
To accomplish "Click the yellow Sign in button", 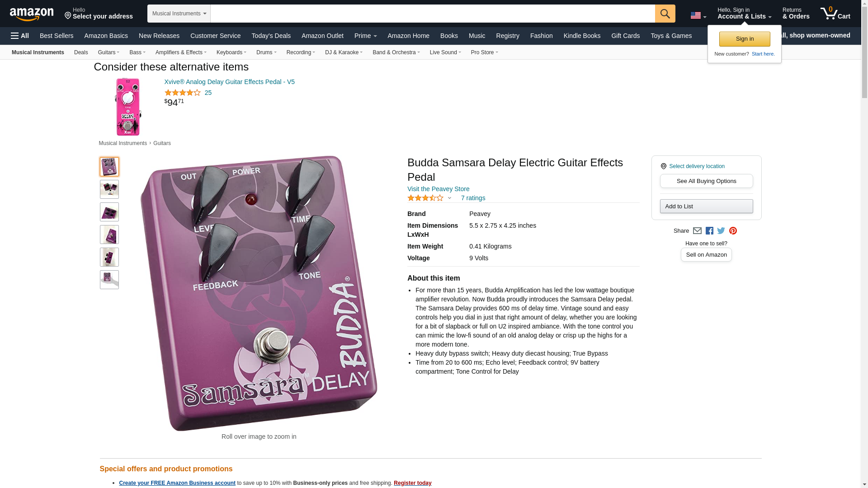I will (745, 39).
